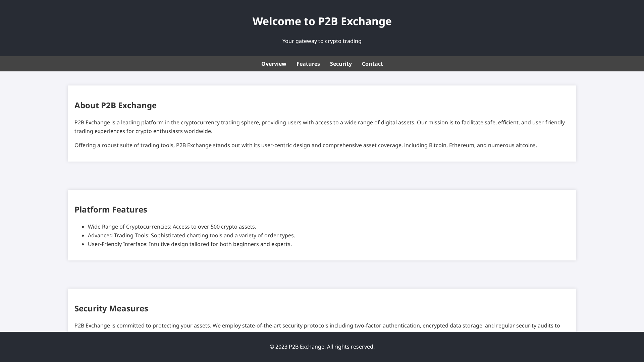Click the Contact navigation link
The height and width of the screenshot is (362, 644).
click(372, 64)
